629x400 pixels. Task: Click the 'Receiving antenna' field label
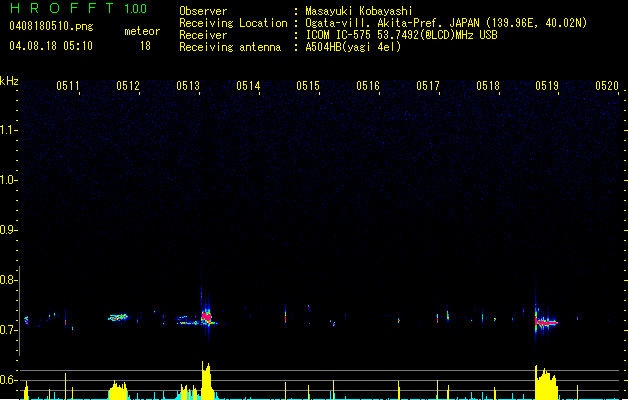230,47
